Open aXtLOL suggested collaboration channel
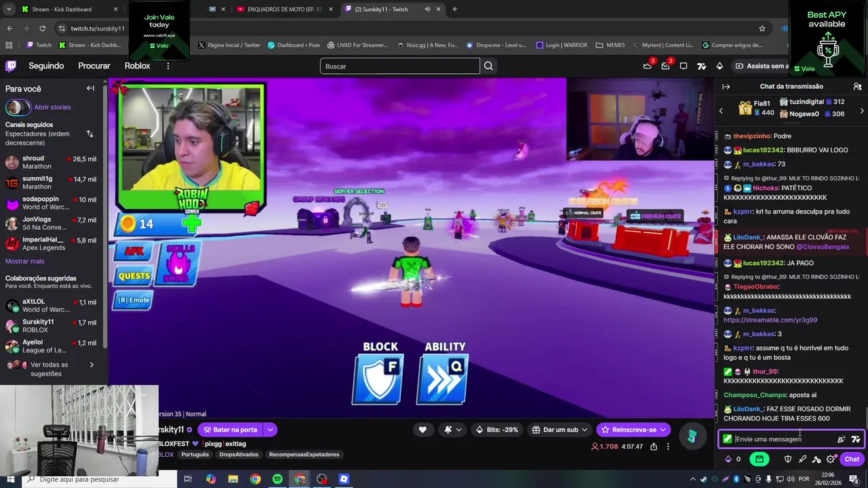Screen dimensions: 868x488 53,306
